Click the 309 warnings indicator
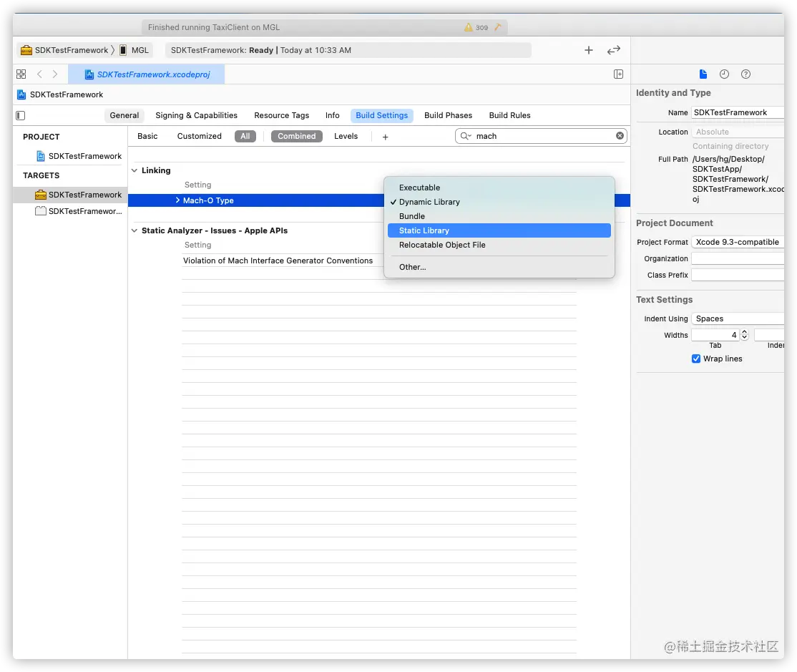The image size is (797, 672). tap(476, 27)
